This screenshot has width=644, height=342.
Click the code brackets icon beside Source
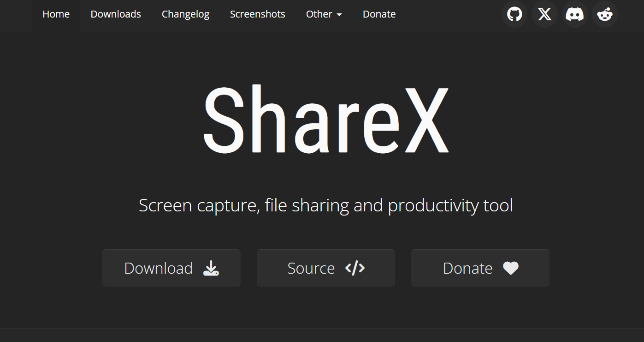[355, 268]
